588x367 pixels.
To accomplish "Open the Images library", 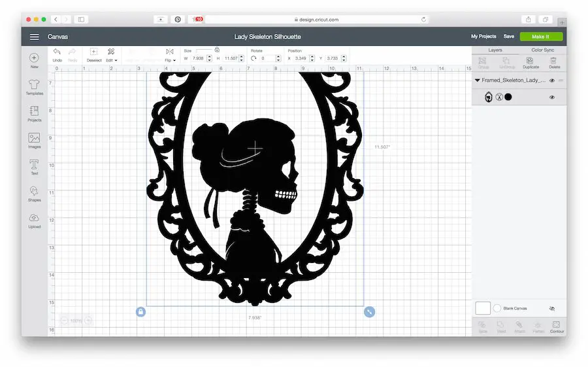I will [34, 141].
